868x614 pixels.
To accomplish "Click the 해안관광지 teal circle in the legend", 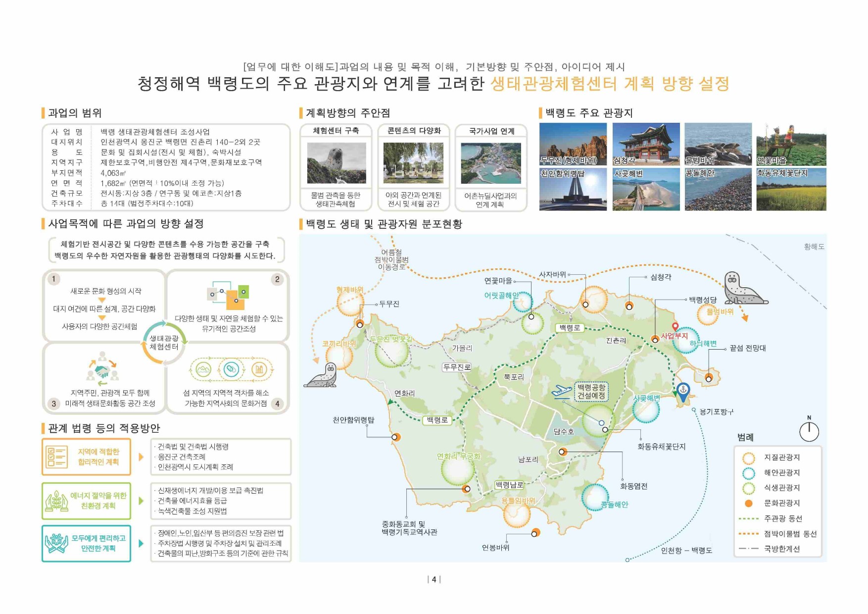I will (749, 473).
